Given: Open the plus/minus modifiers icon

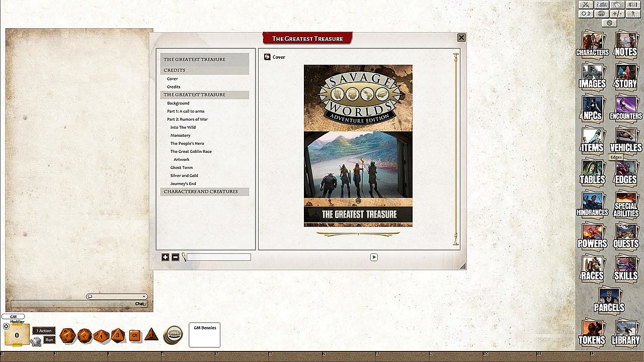Looking at the screenshot, I should (617, 14).
